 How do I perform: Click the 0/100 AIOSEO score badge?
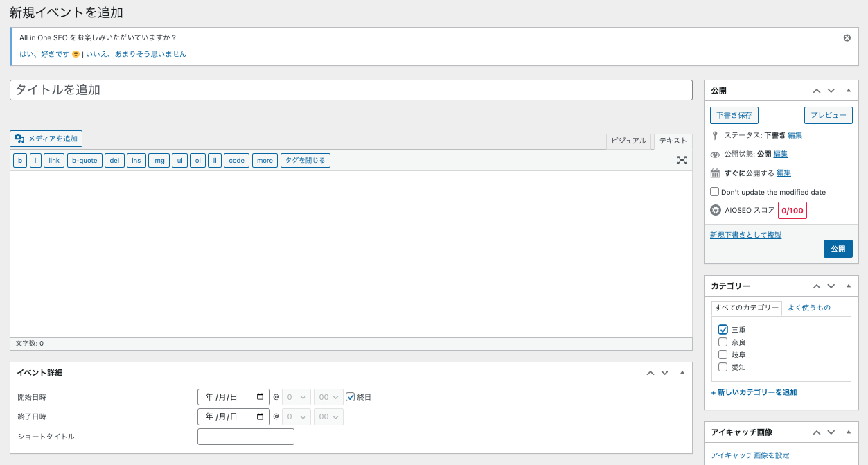point(792,210)
